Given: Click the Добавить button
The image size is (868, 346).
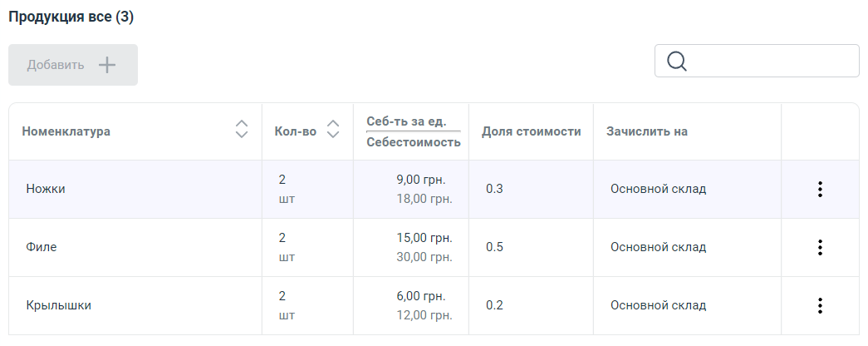Looking at the screenshot, I should 73,65.
